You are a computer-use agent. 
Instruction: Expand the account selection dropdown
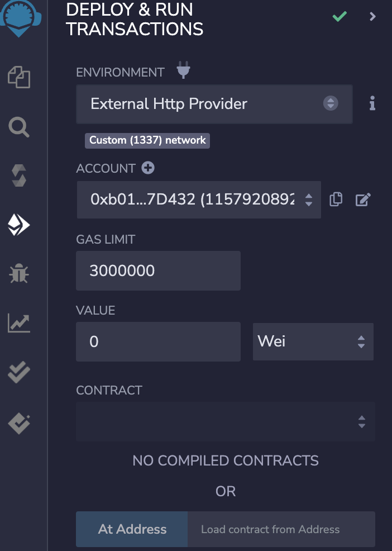(198, 199)
